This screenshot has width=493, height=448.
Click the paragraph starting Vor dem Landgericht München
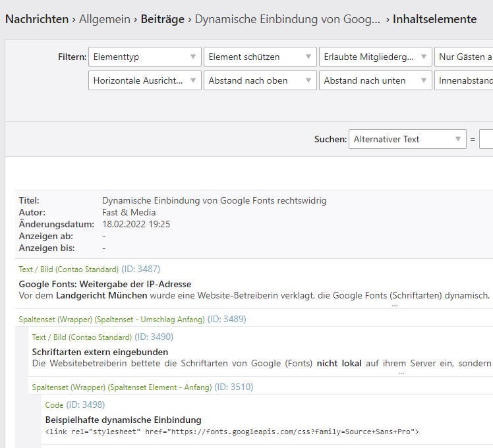[x=254, y=296]
